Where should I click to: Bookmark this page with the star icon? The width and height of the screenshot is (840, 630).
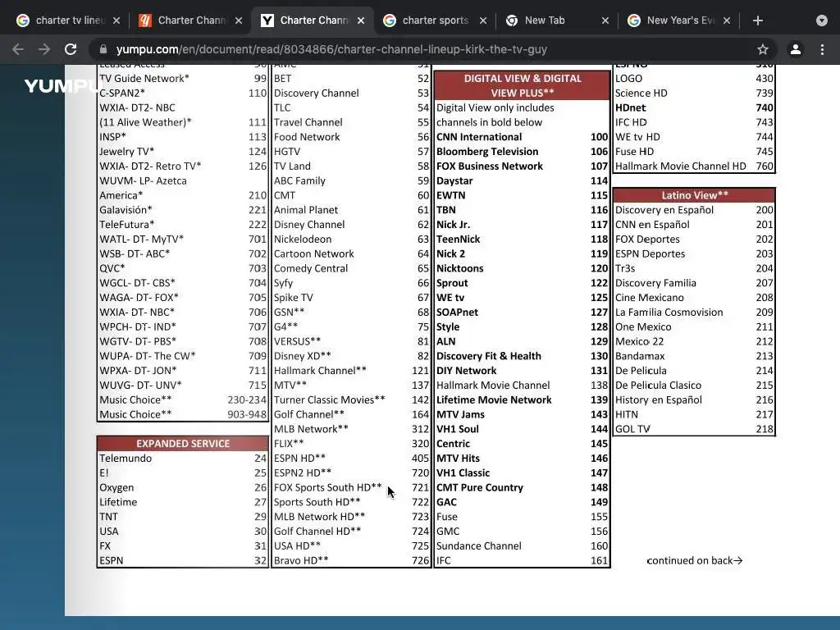click(x=763, y=49)
